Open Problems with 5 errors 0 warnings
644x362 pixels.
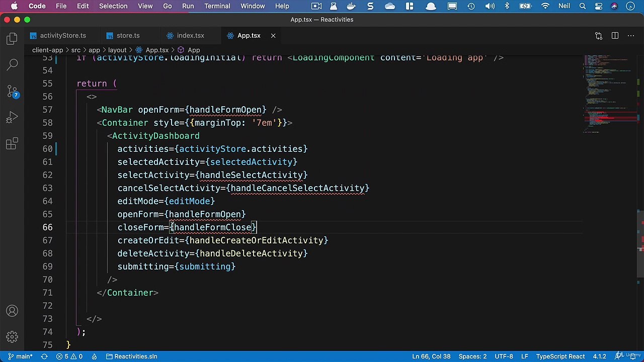(70, 356)
